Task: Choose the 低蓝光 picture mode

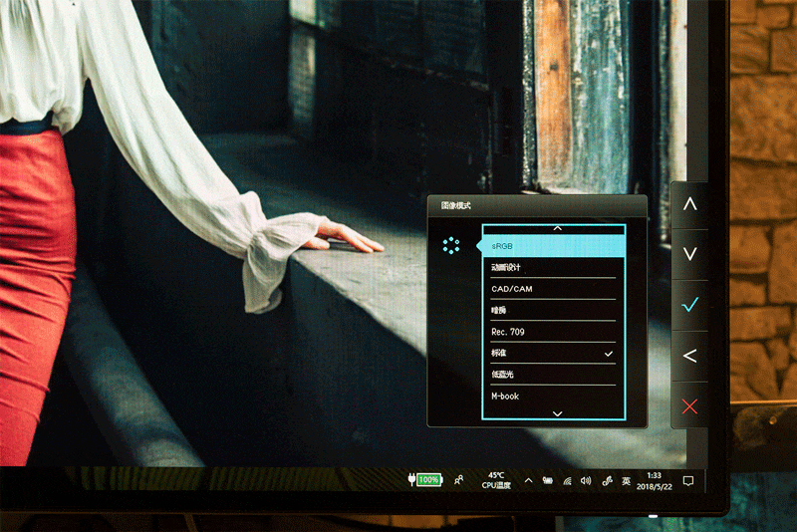Action: pos(554,375)
